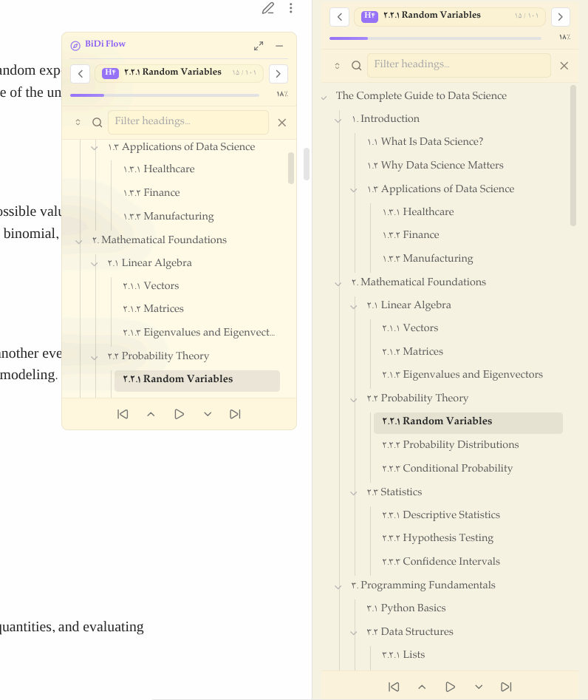Expand the BiDi Flow floating panel
The width and height of the screenshot is (588, 700).
[259, 46]
